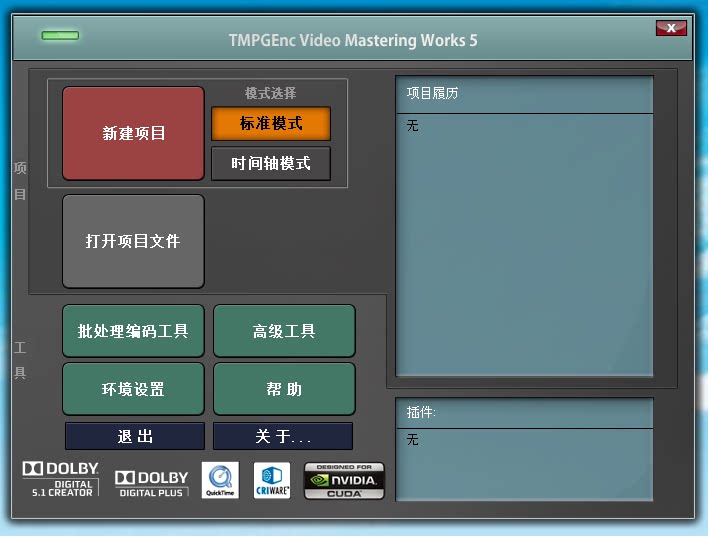Open the 关于... dialog

283,436
